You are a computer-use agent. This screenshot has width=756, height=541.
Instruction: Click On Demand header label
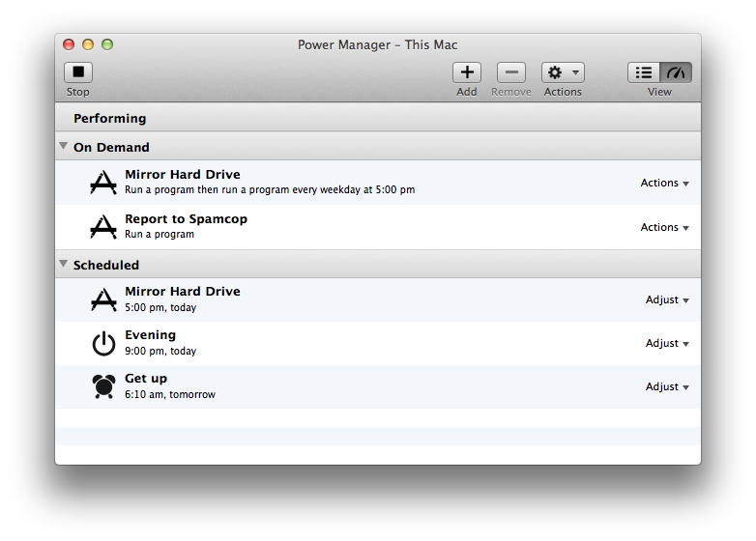111,148
